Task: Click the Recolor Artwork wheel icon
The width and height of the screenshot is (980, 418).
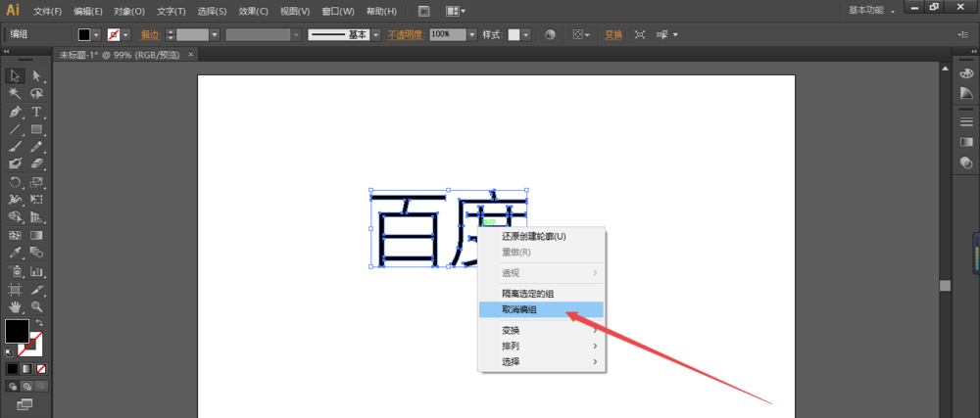Action: pyautogui.click(x=550, y=35)
